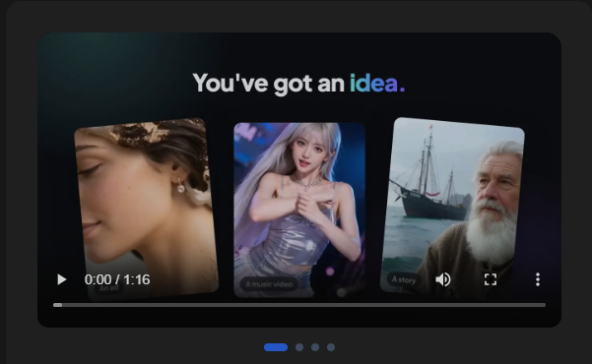This screenshot has width=592, height=364.
Task: Go to the second carousel dot
Action: pyautogui.click(x=299, y=347)
